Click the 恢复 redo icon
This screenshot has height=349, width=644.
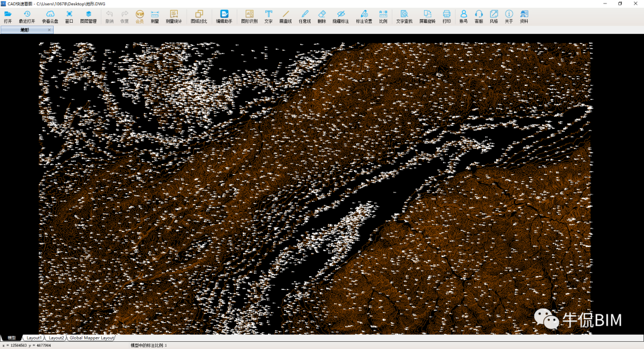[x=125, y=17]
